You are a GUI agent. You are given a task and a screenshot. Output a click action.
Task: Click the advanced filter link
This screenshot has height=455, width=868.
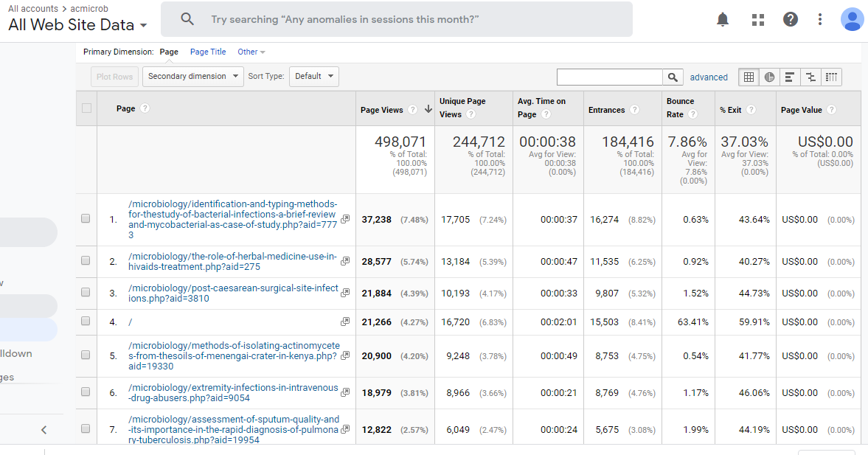click(x=709, y=77)
